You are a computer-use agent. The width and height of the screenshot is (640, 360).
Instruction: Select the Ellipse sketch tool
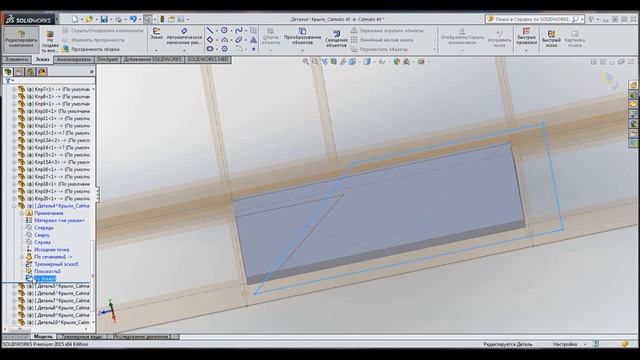coord(239,40)
